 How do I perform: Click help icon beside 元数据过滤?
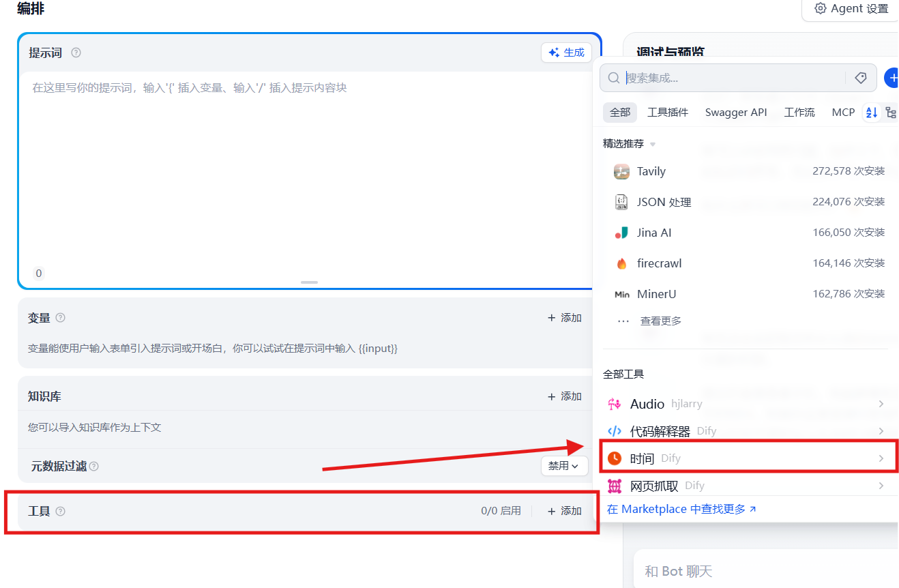94,467
